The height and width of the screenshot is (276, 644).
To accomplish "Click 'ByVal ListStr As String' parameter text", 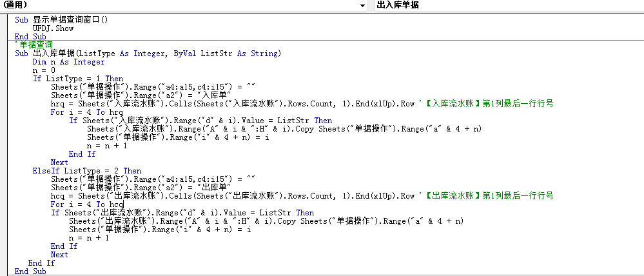I will click(226, 54).
